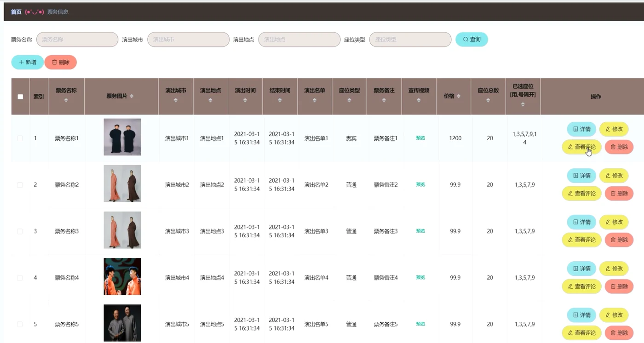Open 查看评论 for 票务名称1
This screenshot has width=644, height=343.
(x=581, y=147)
